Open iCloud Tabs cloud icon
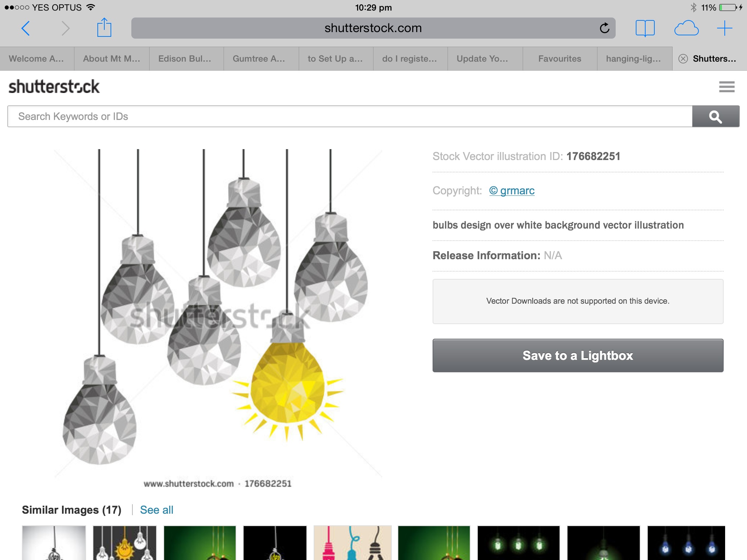Viewport: 747px width, 560px height. [686, 28]
